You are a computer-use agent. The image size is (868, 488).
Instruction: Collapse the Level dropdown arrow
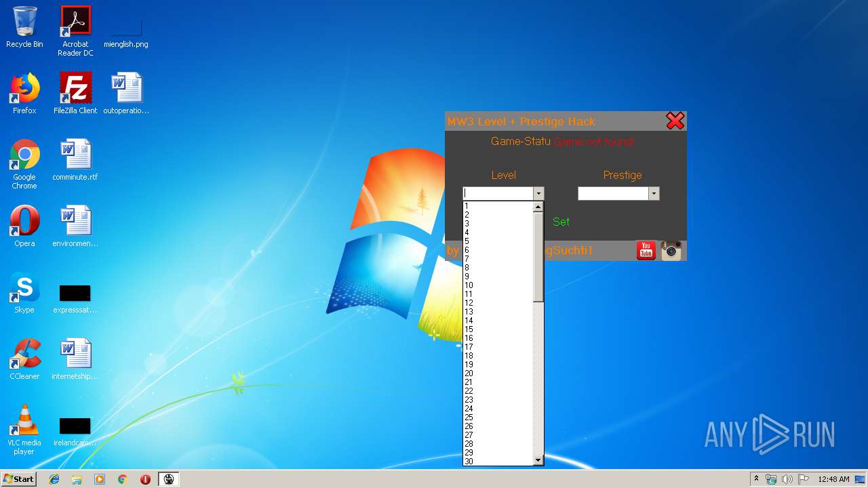coord(538,194)
